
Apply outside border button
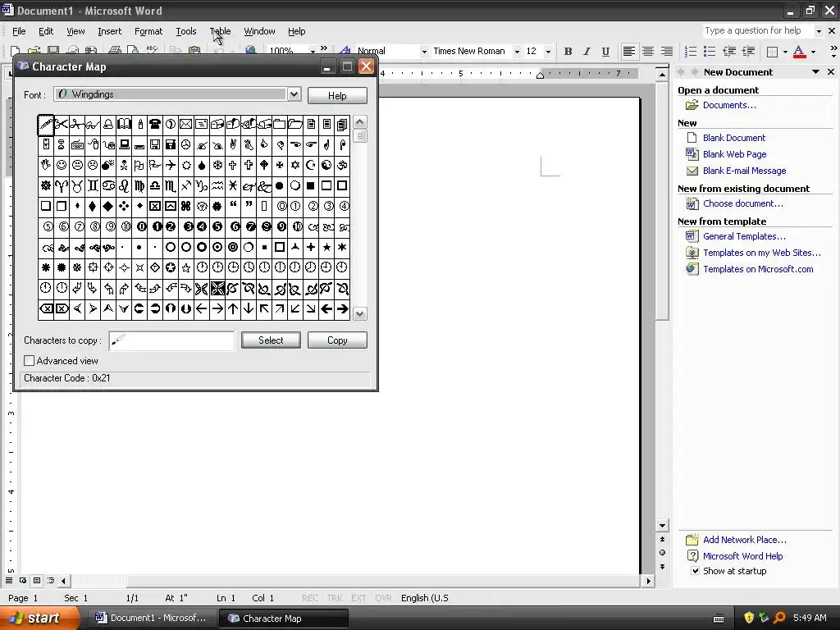click(773, 52)
